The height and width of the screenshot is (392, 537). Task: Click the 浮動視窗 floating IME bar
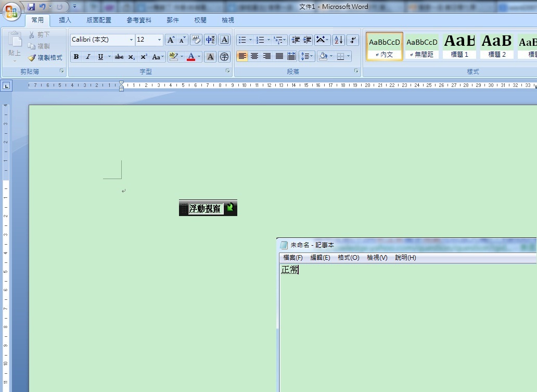coord(206,209)
